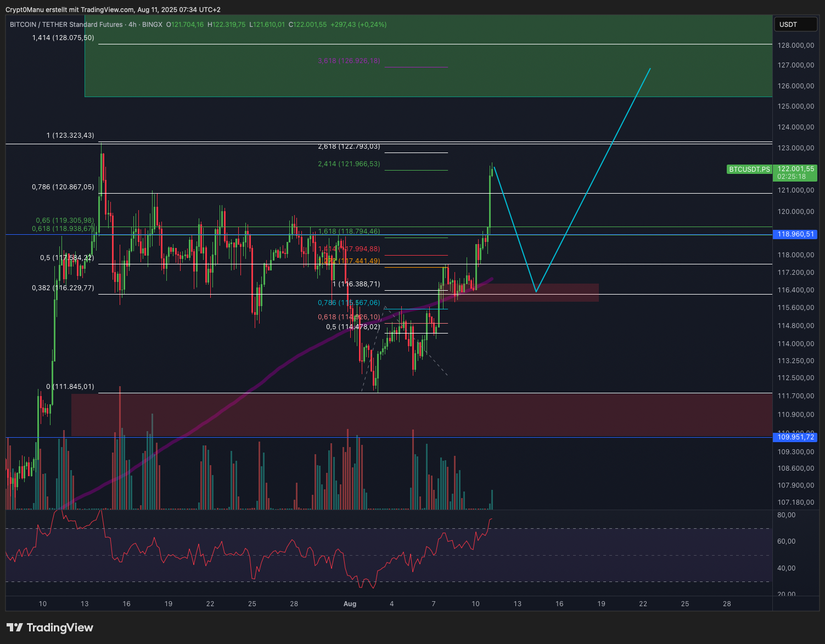Select 107.180,00 on the price axis

(x=795, y=502)
